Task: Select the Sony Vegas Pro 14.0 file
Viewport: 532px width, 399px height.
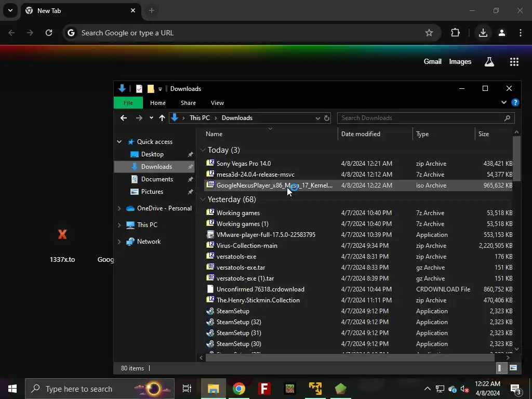Action: (358, 163)
